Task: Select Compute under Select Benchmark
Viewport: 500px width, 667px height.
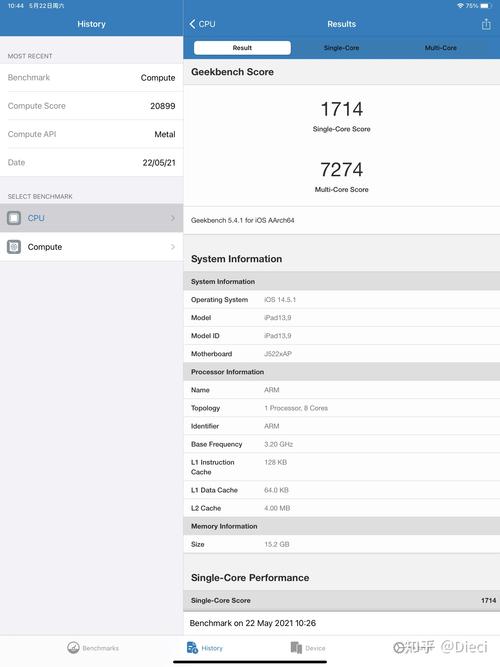Action: pos(91,247)
